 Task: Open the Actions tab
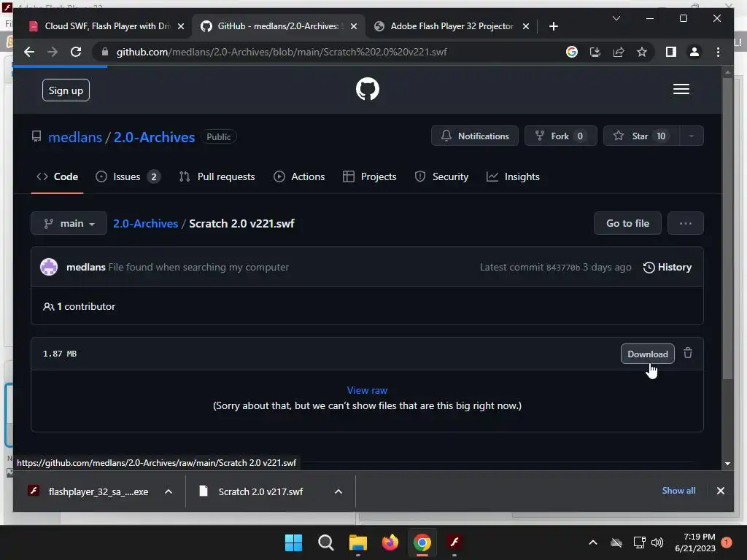(x=299, y=176)
